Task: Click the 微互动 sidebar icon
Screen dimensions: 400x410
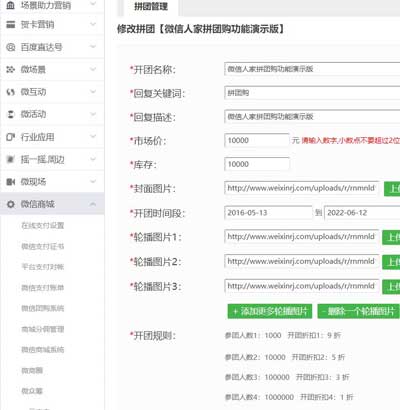Action: 11,92
